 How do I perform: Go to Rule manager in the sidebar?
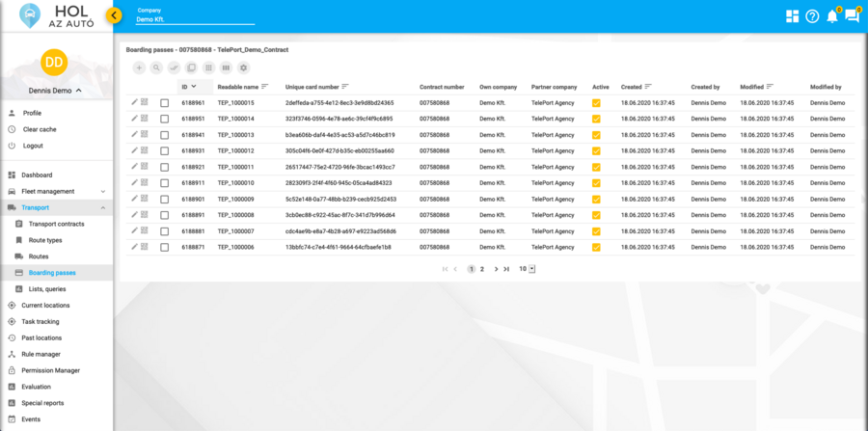[41, 354]
